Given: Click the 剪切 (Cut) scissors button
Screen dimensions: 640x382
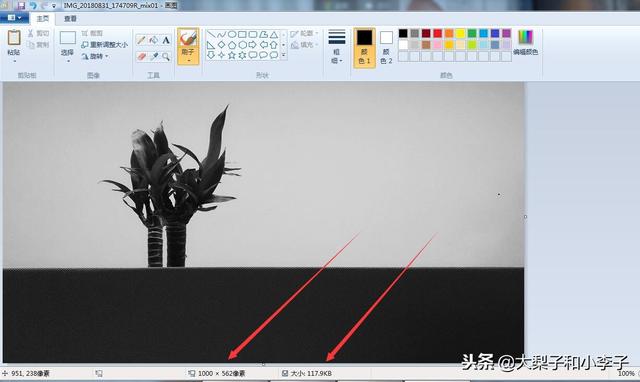Looking at the screenshot, I should (38, 33).
